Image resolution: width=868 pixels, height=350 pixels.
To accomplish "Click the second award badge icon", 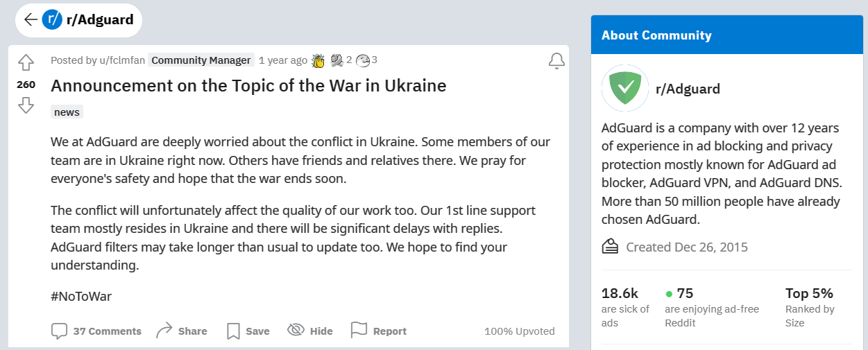I will 337,60.
